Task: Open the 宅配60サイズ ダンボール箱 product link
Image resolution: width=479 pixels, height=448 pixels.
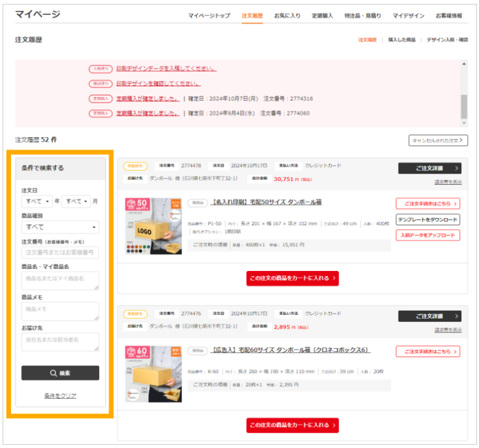Action: point(291,350)
